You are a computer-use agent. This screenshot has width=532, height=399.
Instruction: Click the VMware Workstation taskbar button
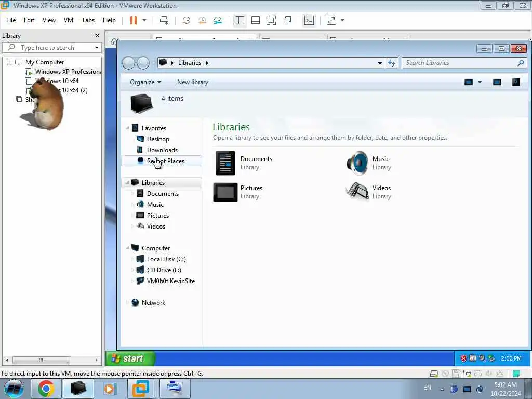point(140,389)
